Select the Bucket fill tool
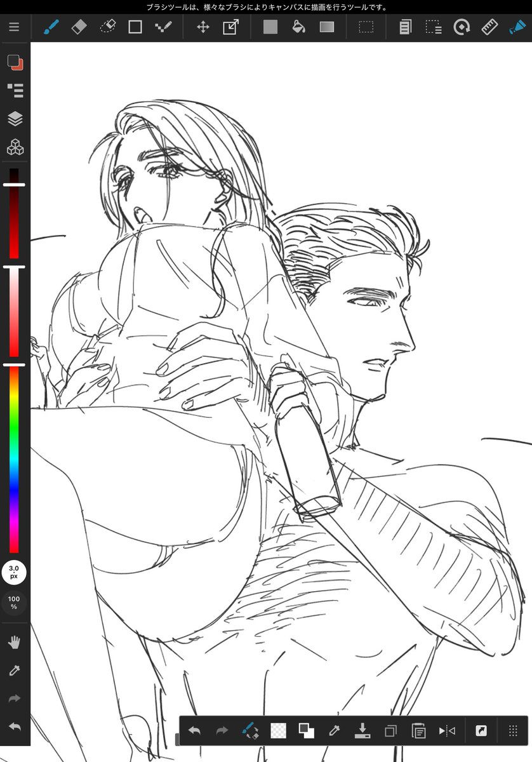The width and height of the screenshot is (532, 762). pyautogui.click(x=298, y=27)
